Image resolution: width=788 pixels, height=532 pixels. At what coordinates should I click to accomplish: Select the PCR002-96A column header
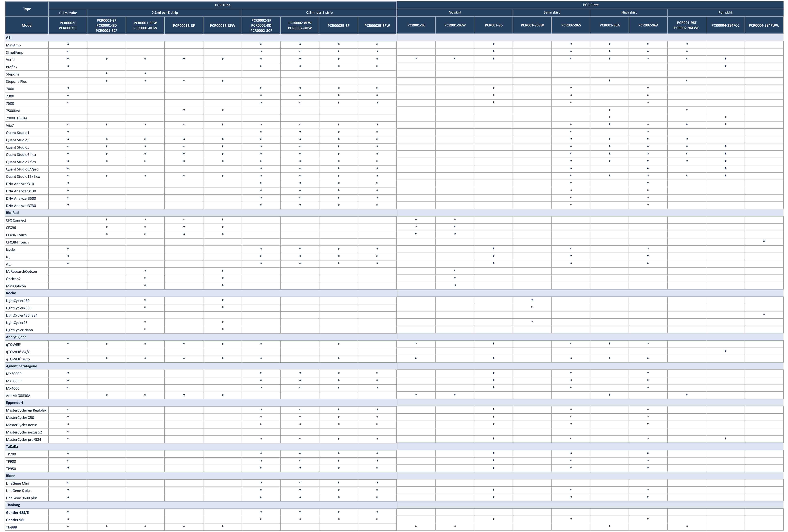click(648, 25)
